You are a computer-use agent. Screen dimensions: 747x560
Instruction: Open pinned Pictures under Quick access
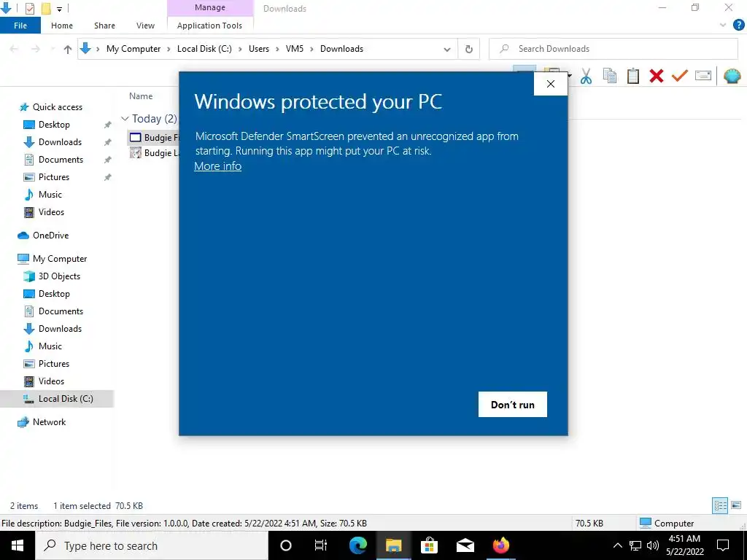click(54, 177)
